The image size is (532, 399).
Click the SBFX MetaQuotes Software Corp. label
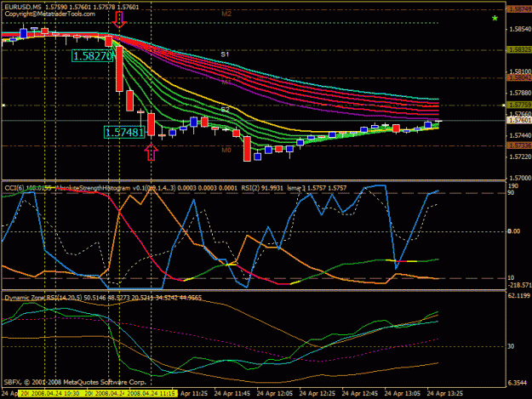[x=75, y=382]
